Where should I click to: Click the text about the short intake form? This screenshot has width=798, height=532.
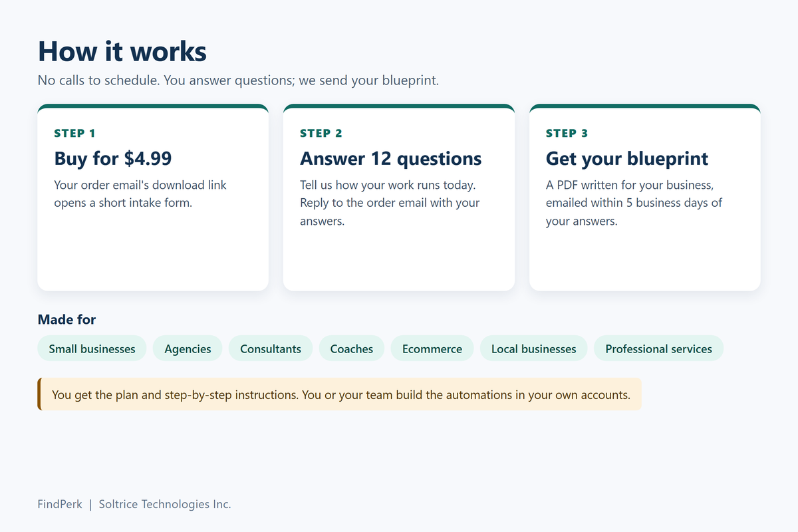click(140, 194)
